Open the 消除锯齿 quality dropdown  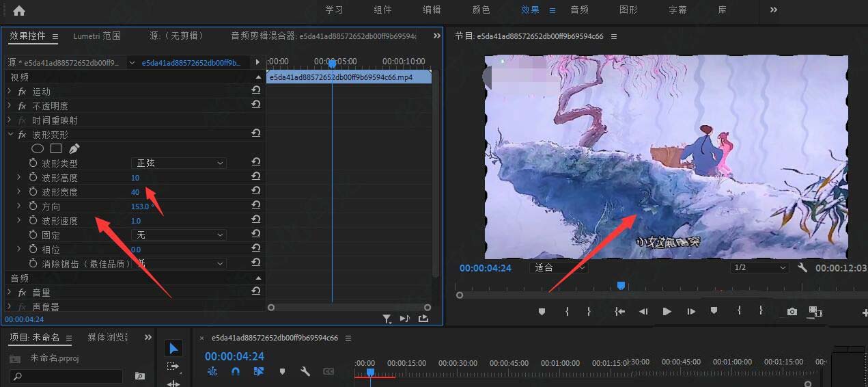click(x=178, y=263)
